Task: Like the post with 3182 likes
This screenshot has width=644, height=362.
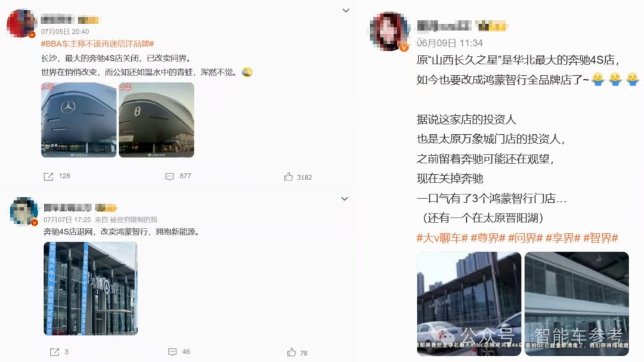Action: (x=289, y=177)
